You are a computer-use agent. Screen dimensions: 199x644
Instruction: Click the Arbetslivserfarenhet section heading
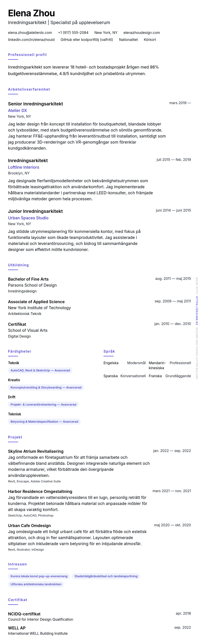click(x=29, y=89)
